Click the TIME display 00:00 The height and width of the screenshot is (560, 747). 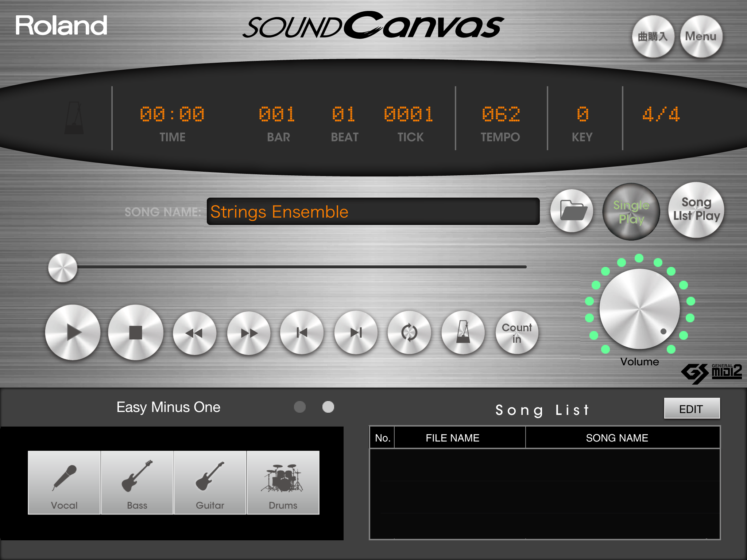(172, 114)
